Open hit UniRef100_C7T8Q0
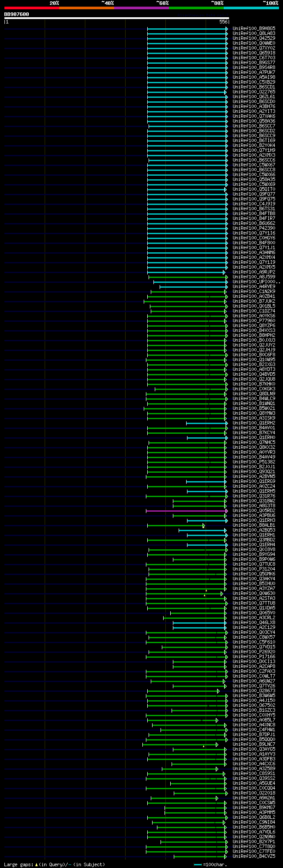 [x=254, y=846]
